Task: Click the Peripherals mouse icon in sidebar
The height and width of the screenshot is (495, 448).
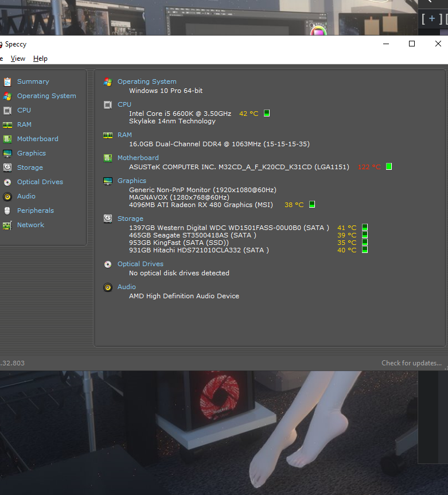Action: tap(7, 211)
